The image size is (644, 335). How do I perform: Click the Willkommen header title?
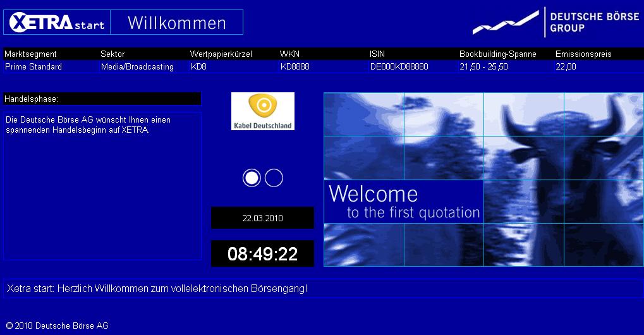coord(177,23)
